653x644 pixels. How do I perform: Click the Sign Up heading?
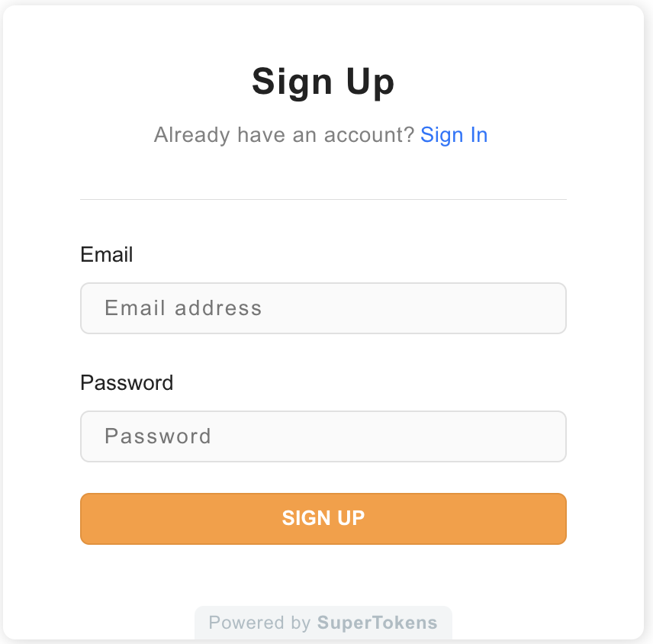click(323, 82)
